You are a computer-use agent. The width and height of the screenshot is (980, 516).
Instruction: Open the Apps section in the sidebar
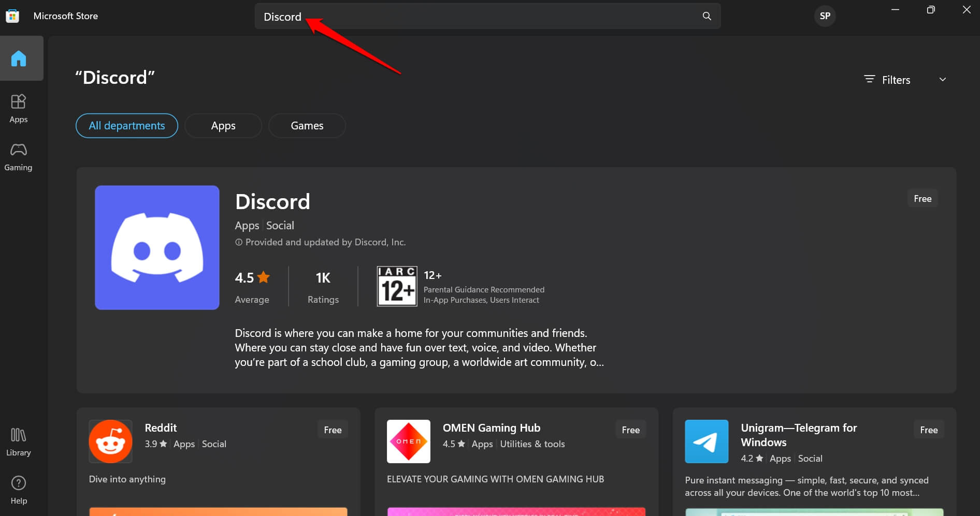[x=19, y=108]
